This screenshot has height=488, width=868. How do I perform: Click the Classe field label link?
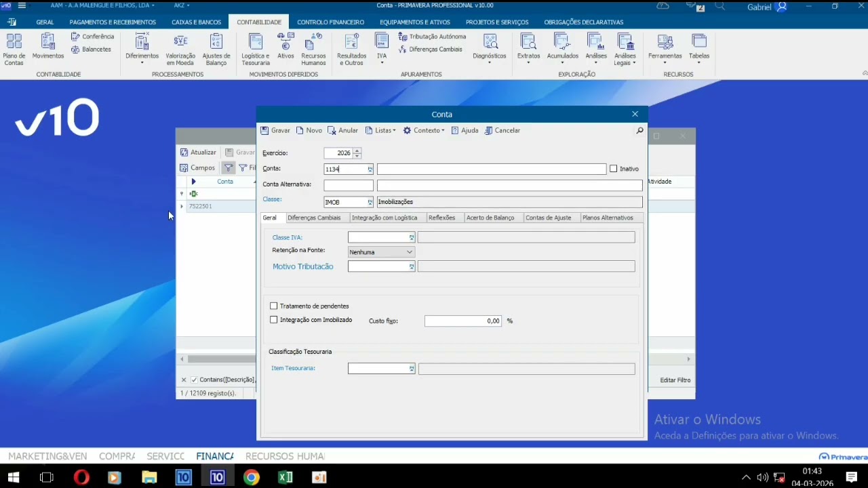click(x=272, y=199)
